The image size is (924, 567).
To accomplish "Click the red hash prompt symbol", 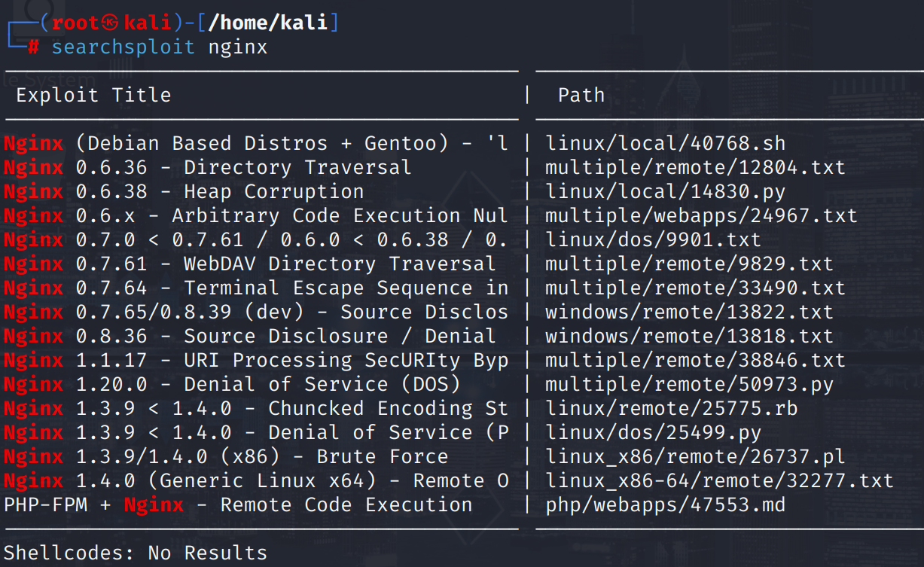I will click(x=33, y=47).
